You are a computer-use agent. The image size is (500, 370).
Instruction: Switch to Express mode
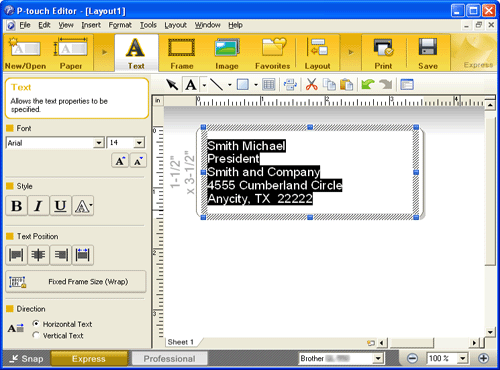89,359
